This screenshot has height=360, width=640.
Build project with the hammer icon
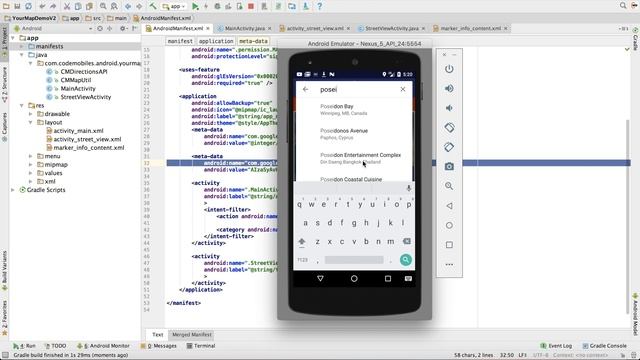coord(153,6)
